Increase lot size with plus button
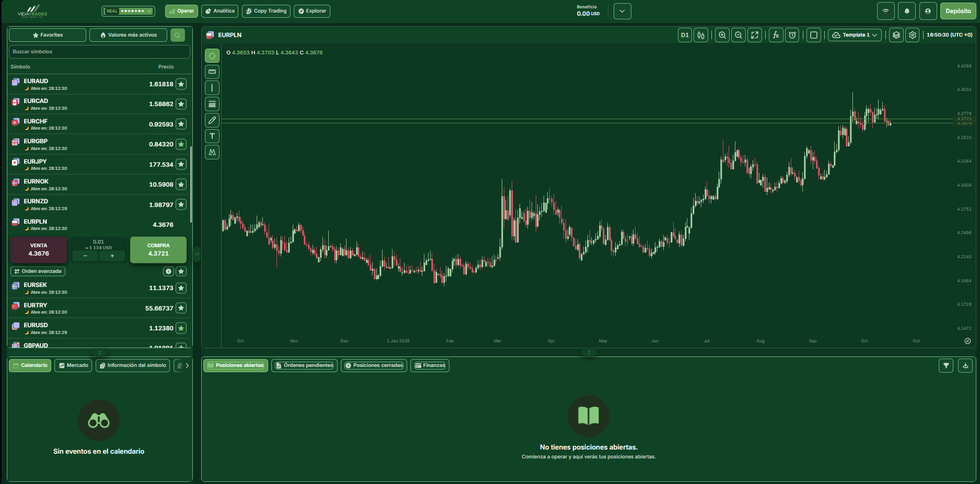The height and width of the screenshot is (484, 980). click(112, 256)
